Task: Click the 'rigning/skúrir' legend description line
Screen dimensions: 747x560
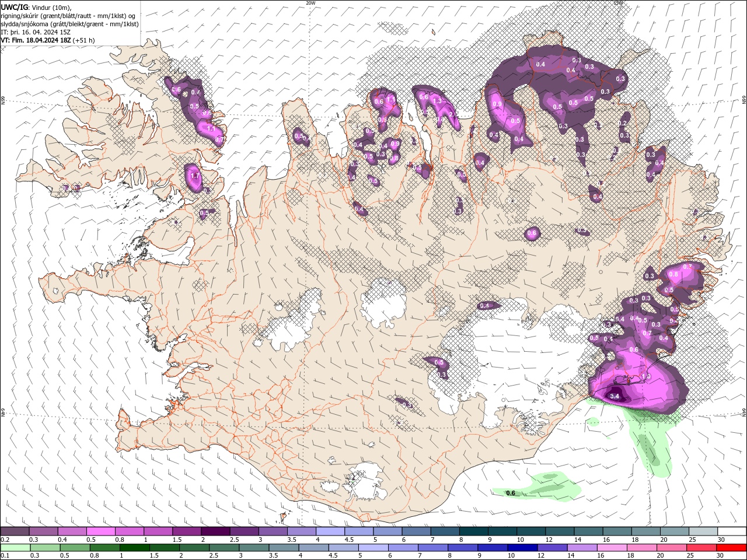Action: point(68,16)
